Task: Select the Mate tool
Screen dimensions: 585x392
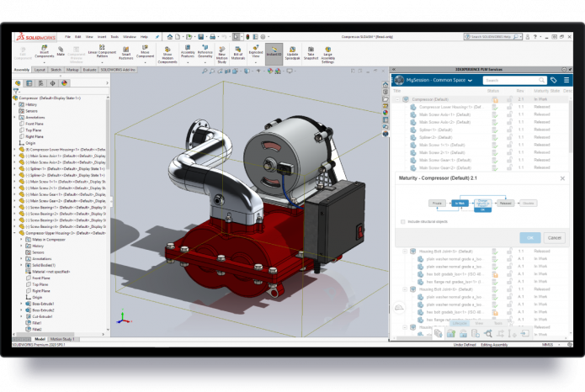Action: (x=61, y=51)
